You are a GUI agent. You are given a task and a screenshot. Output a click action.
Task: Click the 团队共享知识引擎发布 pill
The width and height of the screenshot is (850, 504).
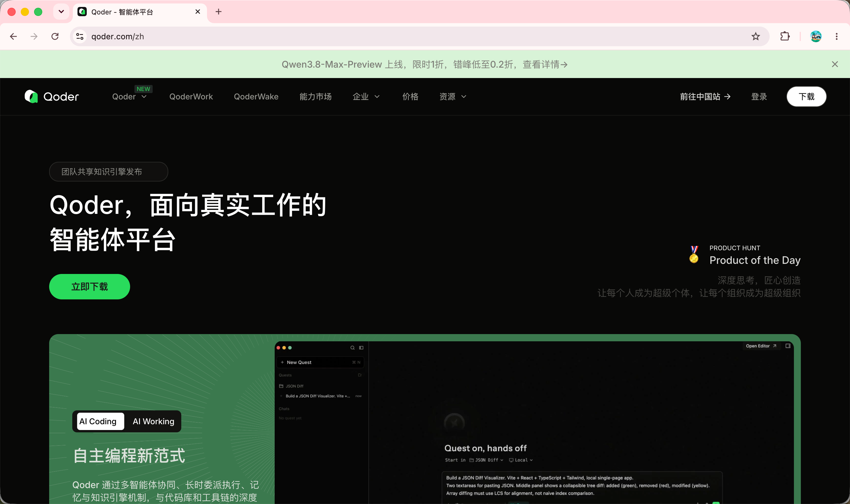pos(109,172)
